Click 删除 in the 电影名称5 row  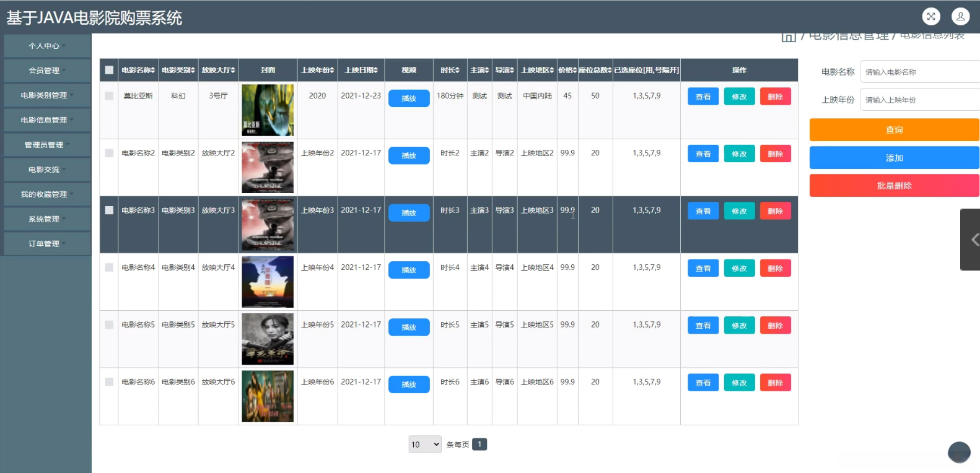[x=776, y=326]
